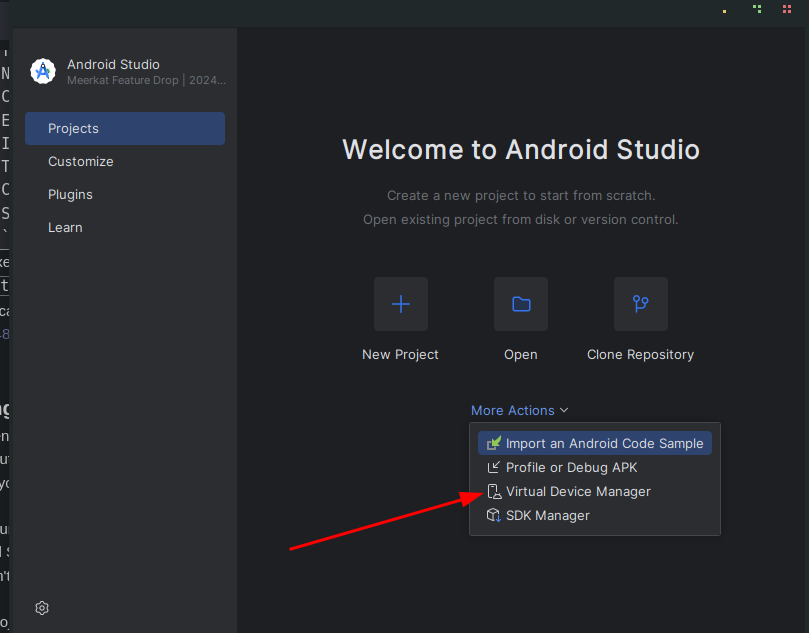The width and height of the screenshot is (809, 633).
Task: Click the Open folder icon
Action: [521, 304]
